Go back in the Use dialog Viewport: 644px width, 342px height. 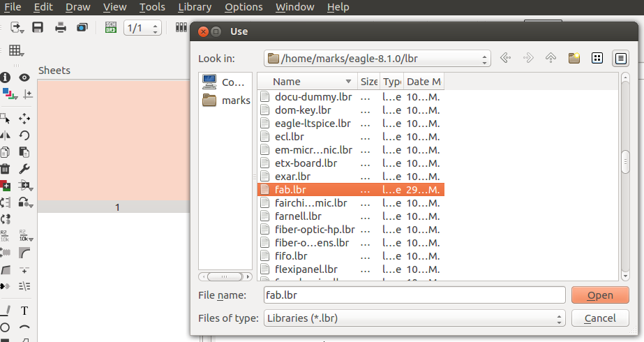pos(506,58)
